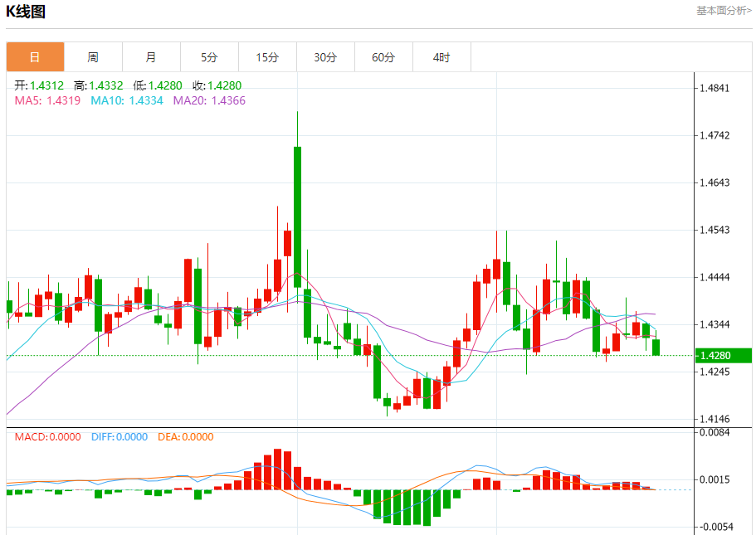This screenshot has height=535, width=756.
Task: Open the 基本面分析 link
Action: 724,11
